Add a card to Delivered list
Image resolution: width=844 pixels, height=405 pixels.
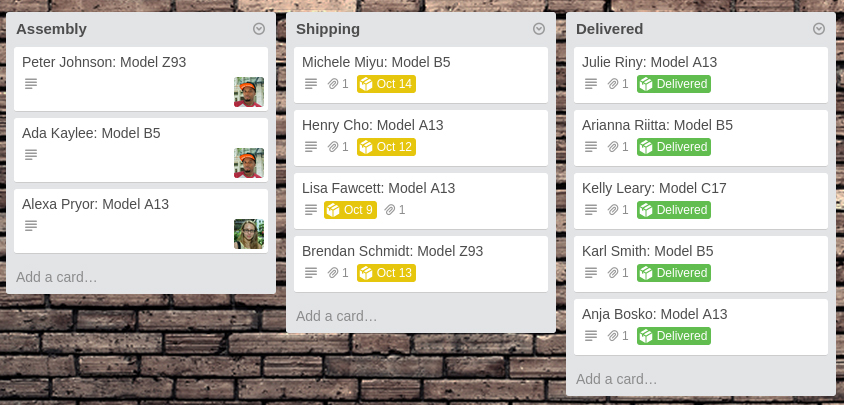click(617, 379)
